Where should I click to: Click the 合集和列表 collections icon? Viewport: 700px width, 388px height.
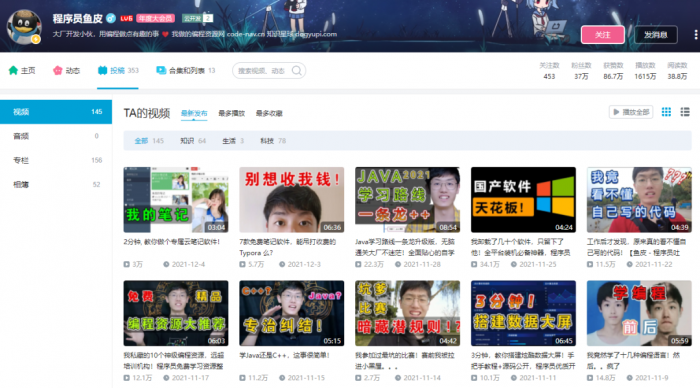tap(161, 71)
